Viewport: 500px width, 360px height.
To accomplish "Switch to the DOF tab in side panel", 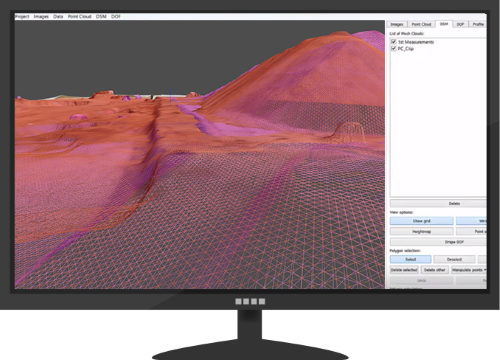I will pos(460,24).
